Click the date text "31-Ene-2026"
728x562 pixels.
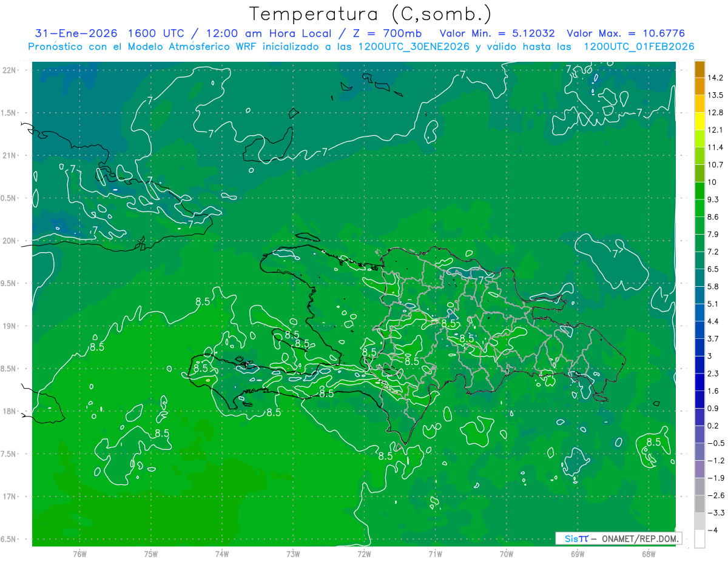pos(75,33)
